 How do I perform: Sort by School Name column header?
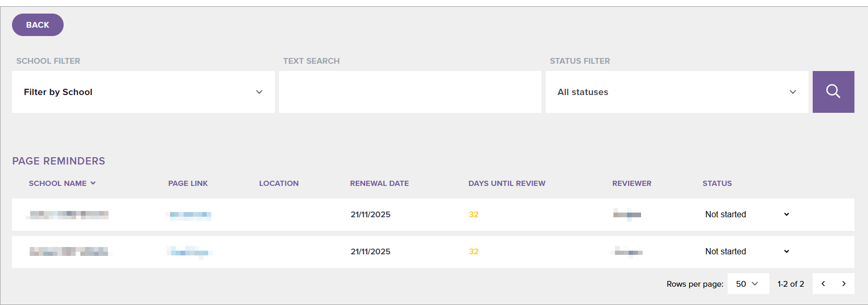(57, 183)
